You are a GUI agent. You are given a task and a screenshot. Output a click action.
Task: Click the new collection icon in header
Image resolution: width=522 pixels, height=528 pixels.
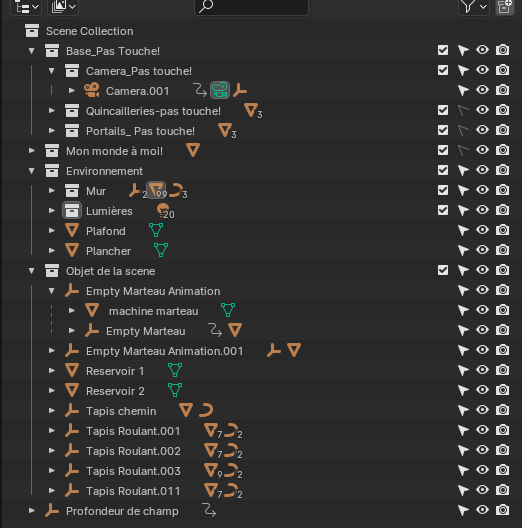click(x=505, y=6)
